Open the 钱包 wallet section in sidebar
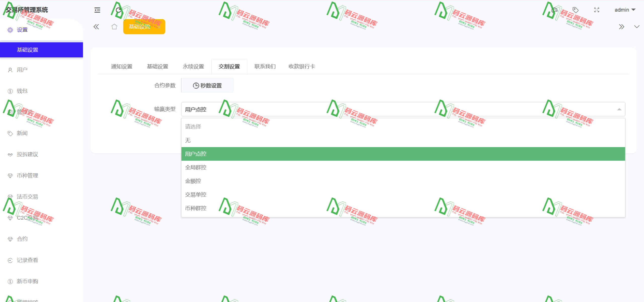Viewport: 644px width, 302px height. (22, 91)
